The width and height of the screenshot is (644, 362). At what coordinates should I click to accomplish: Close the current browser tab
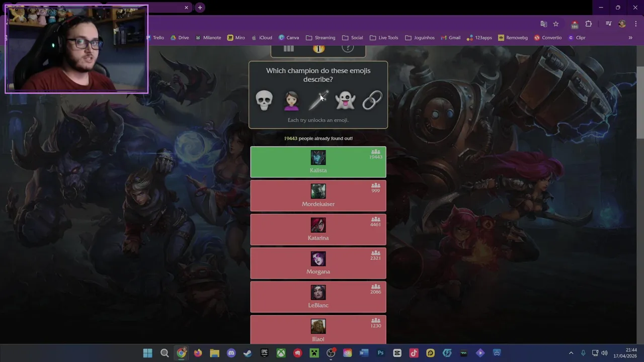pos(186,8)
